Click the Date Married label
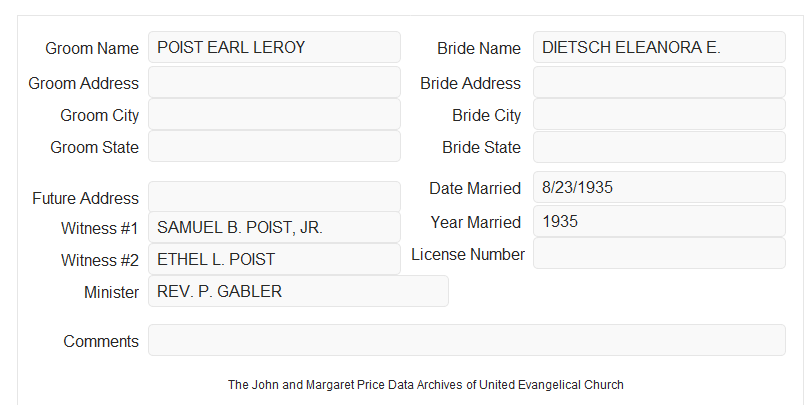 [x=475, y=188]
